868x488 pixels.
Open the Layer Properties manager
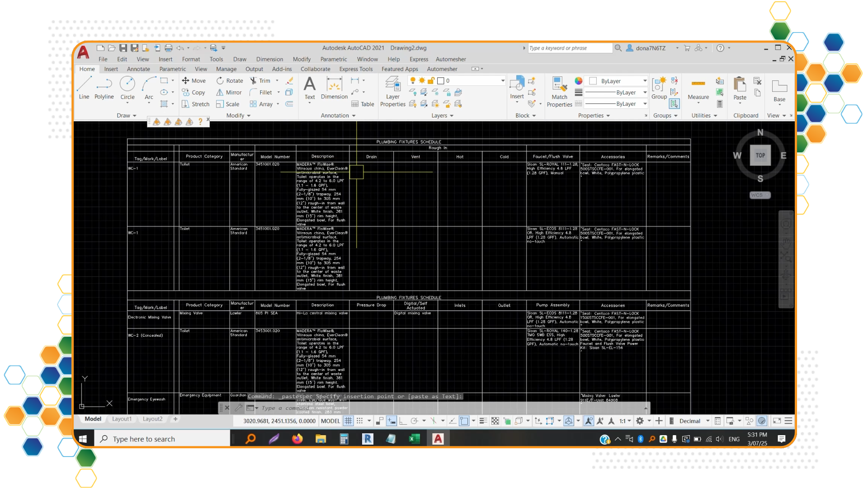(x=392, y=92)
